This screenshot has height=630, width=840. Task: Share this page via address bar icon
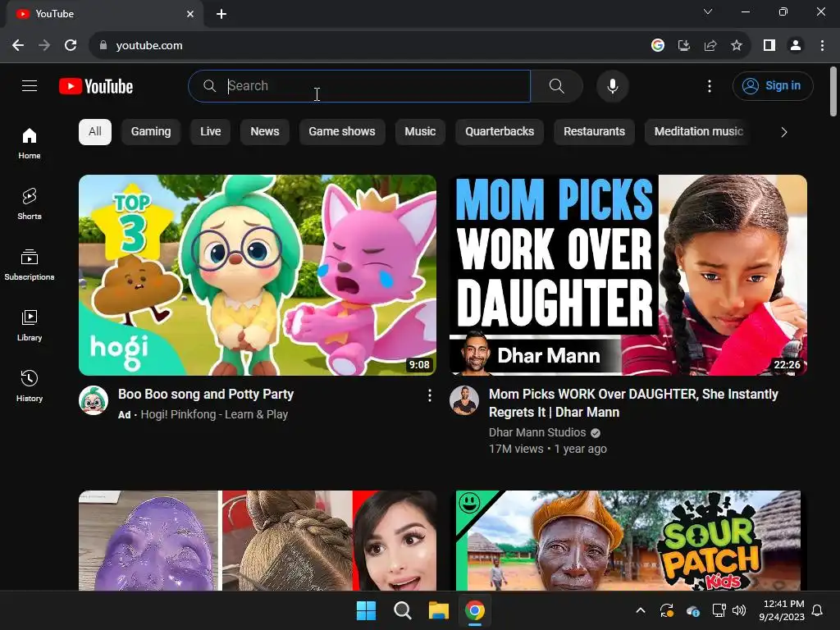click(x=710, y=46)
